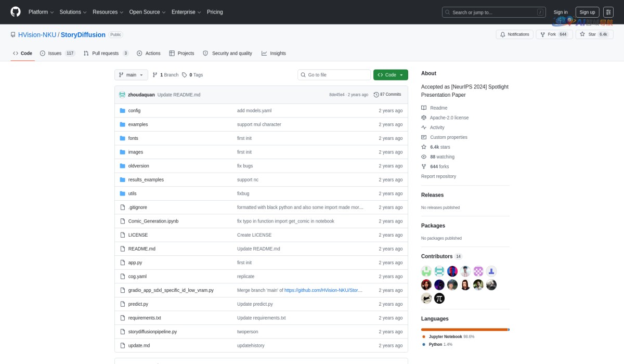624x364 pixels.
Task: Click the Jupyter Notebook language bar
Action: (x=464, y=329)
